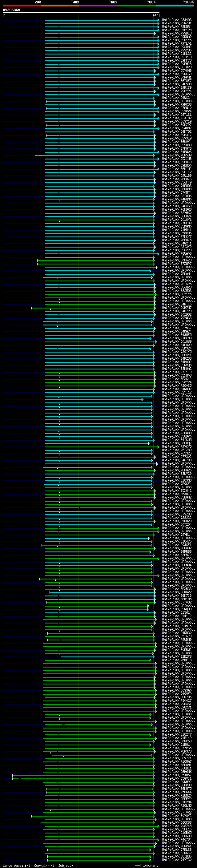Open UniRef100_Q56FF9 entry
Image resolution: width=197 pixels, height=868 pixels.
(177, 182)
